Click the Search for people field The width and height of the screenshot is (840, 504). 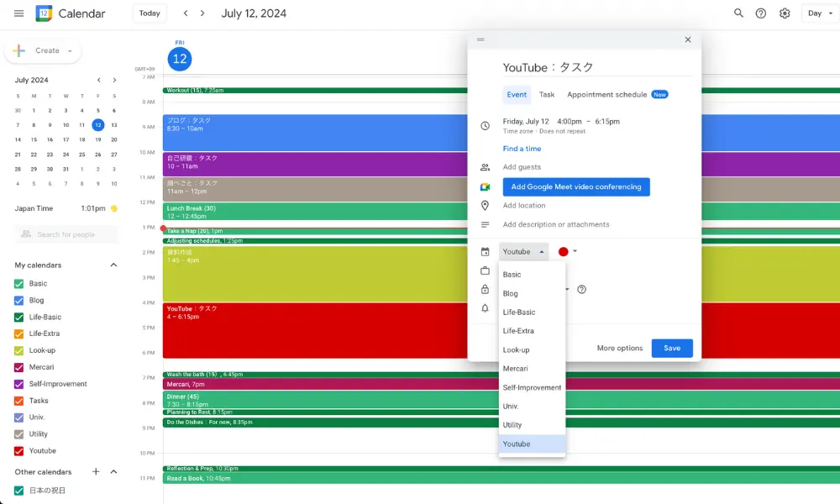tap(66, 234)
